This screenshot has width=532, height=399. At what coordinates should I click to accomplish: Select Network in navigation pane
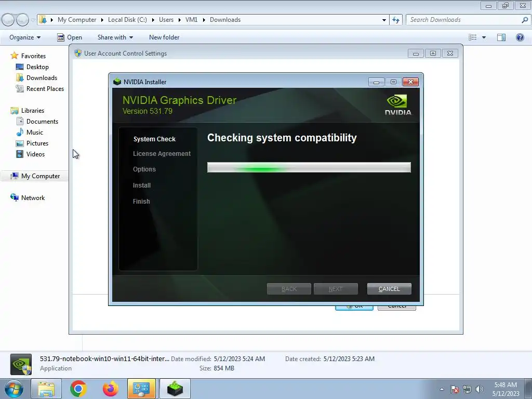pyautogui.click(x=33, y=198)
